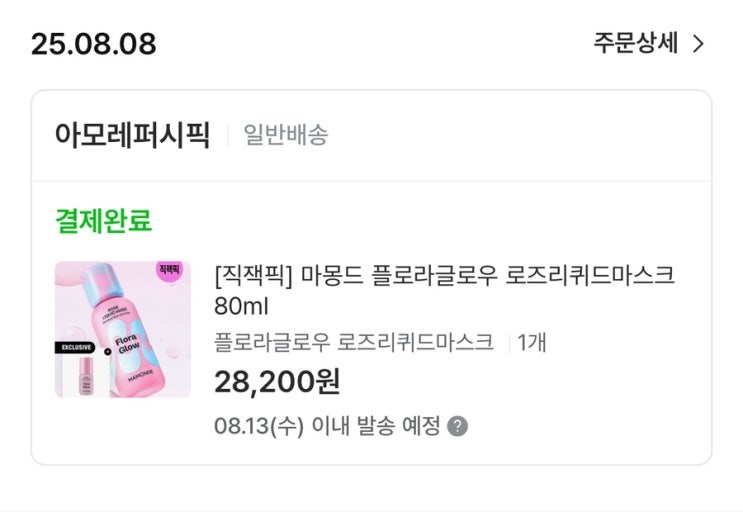Screen dimensions: 743x512
Task: Click the order date 25.08.08
Action: pos(93,44)
